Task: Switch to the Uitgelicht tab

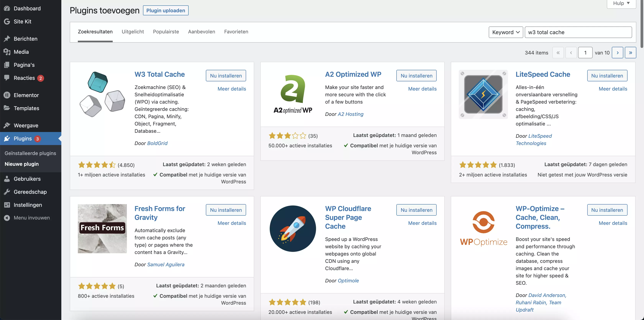Action: [133, 32]
